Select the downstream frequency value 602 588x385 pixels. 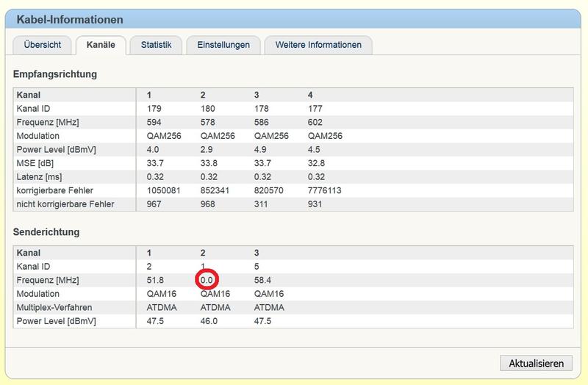(315, 122)
